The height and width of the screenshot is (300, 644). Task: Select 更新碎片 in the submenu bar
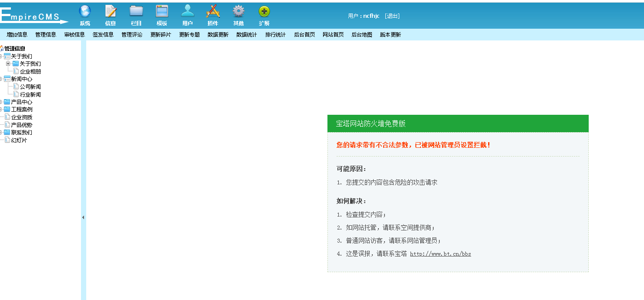coord(161,35)
